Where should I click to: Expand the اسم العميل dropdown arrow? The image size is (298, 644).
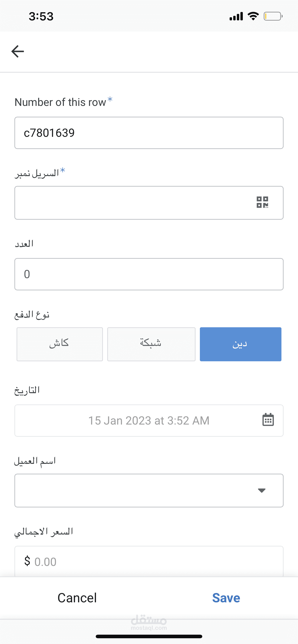(262, 490)
